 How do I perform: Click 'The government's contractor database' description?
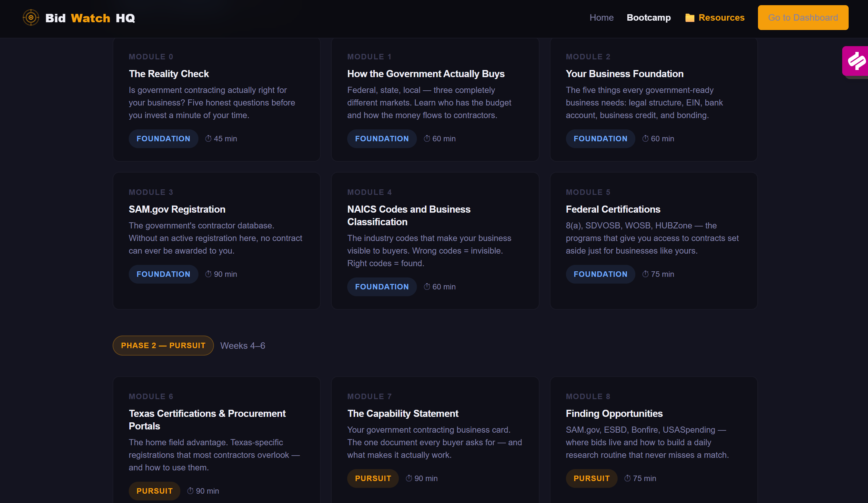pyautogui.click(x=215, y=238)
